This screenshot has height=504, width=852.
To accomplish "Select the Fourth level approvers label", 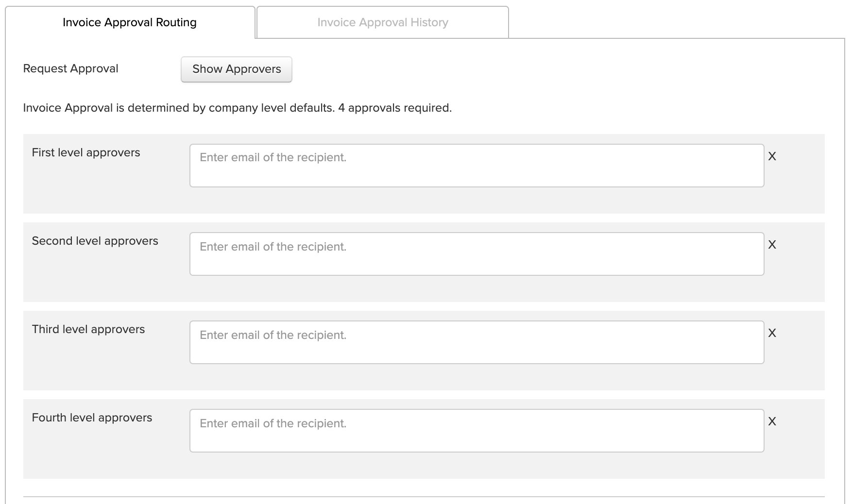I will pos(92,418).
